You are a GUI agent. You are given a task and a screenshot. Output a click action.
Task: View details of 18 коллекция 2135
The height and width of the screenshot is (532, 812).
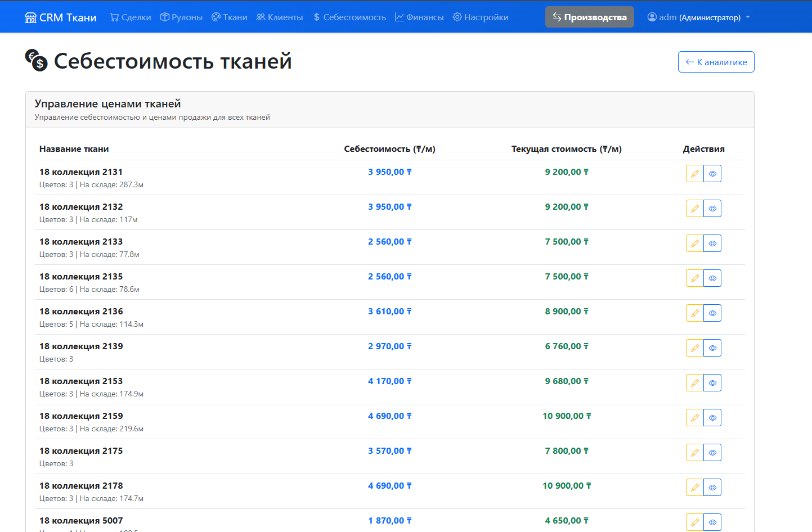point(712,278)
